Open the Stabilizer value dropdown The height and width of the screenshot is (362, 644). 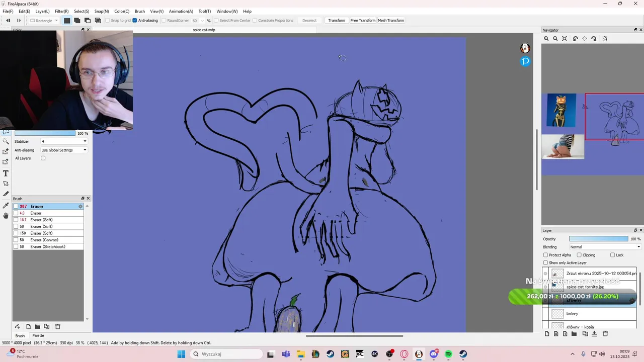[x=64, y=142]
